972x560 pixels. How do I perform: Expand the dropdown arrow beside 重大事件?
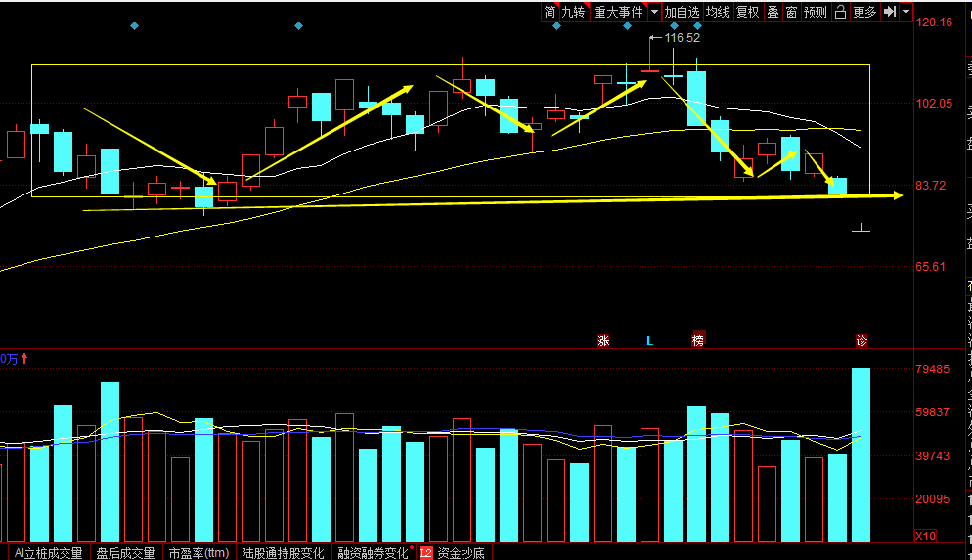click(654, 12)
